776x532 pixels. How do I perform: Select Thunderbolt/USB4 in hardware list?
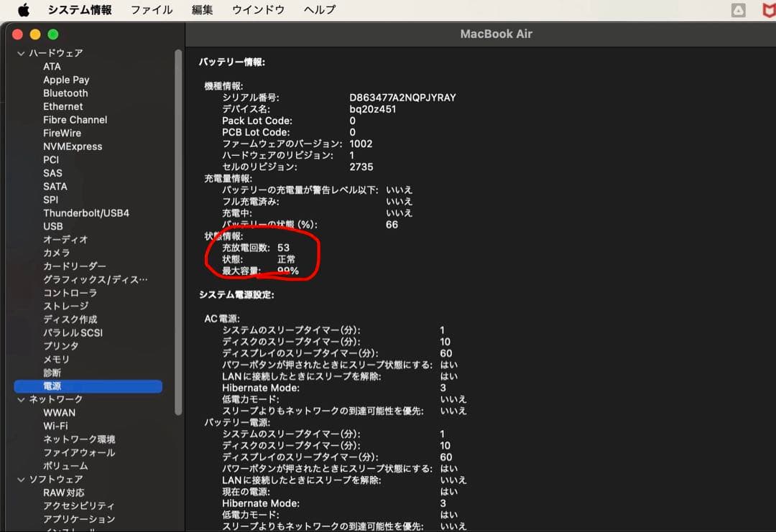86,213
